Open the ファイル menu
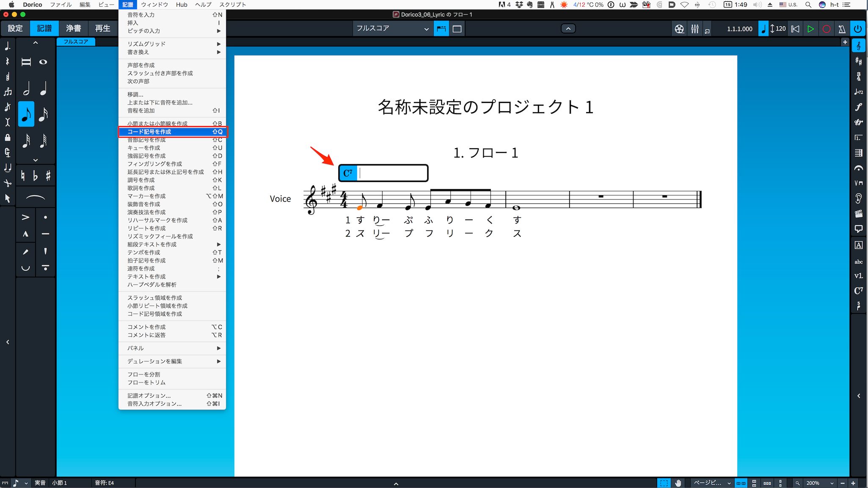The image size is (868, 488). (61, 5)
